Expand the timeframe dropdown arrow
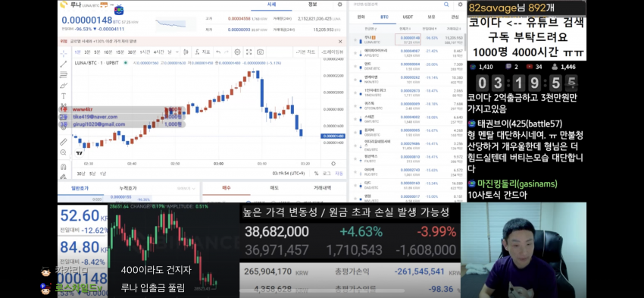Viewport: 644px width, 298px height. click(x=177, y=52)
